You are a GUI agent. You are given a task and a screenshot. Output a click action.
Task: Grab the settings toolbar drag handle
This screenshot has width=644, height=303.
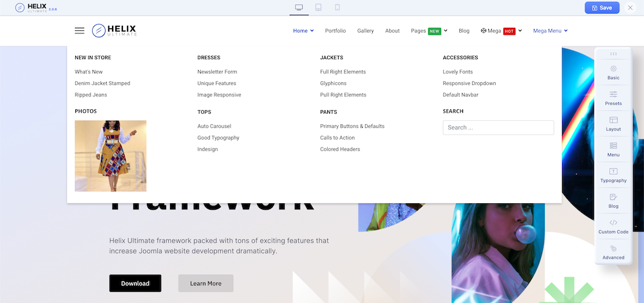click(613, 53)
